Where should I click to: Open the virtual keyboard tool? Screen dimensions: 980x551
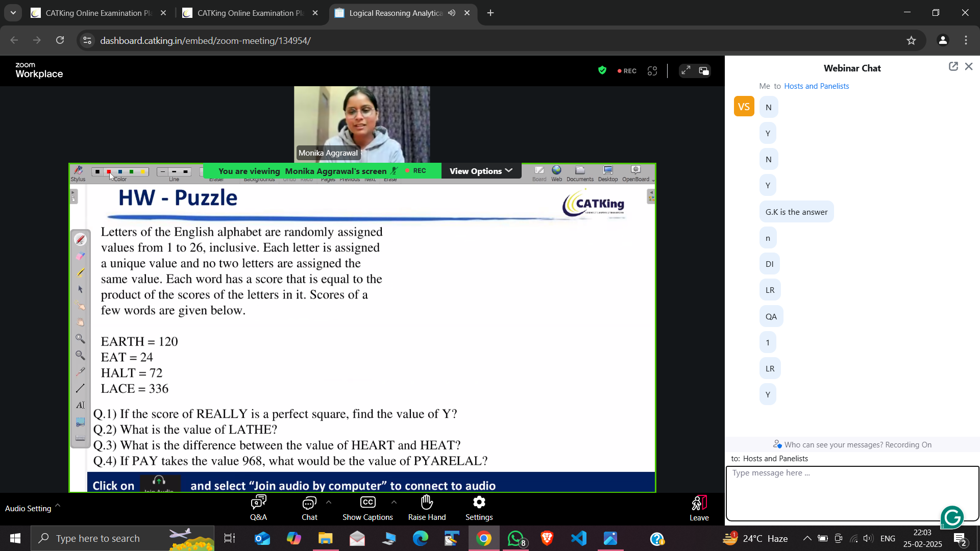[x=81, y=438]
